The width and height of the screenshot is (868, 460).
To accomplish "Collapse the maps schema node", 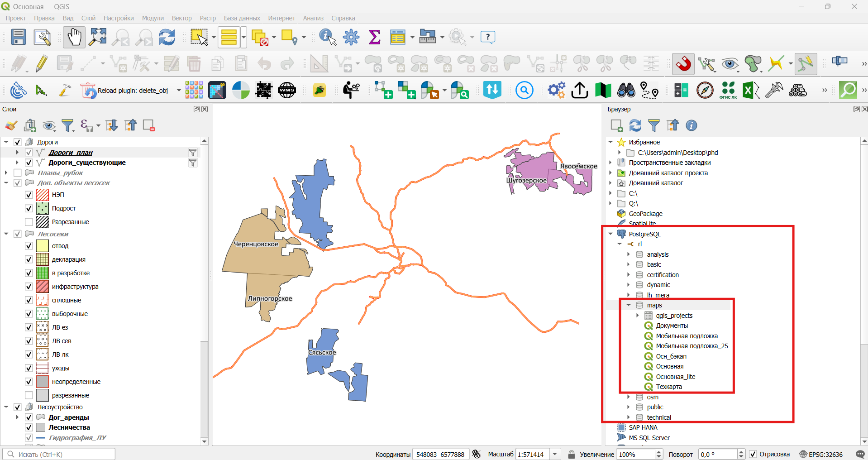I will point(629,305).
